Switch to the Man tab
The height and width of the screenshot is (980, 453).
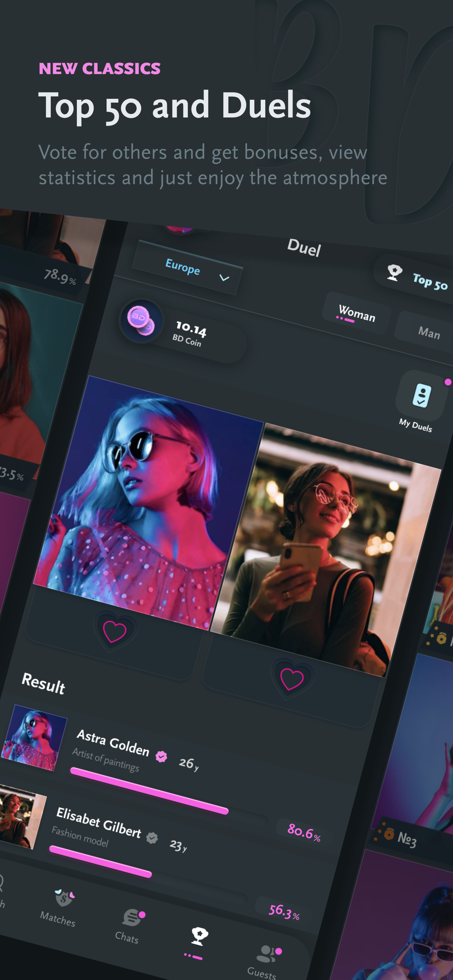pyautogui.click(x=429, y=333)
